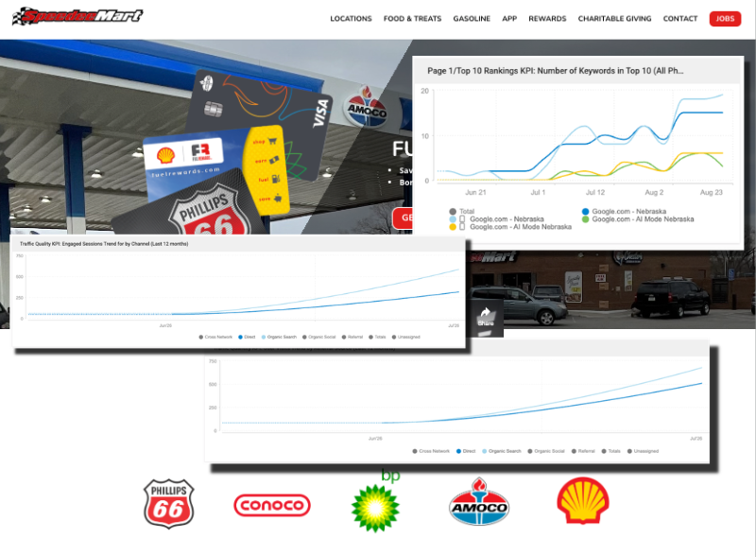Click mobile device icon beside AI Mode Nebraska

pos(462,227)
